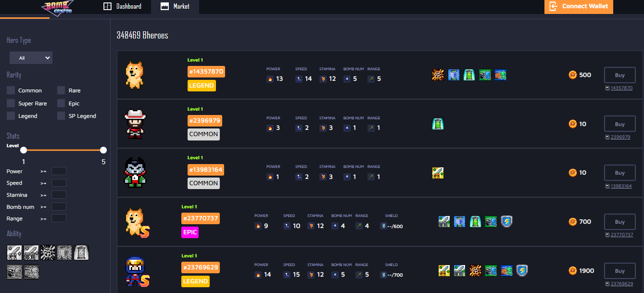This screenshot has height=293, width=644.
Task: Click the cowboy hero thumbnail of #2396979
Action: [x=135, y=124]
